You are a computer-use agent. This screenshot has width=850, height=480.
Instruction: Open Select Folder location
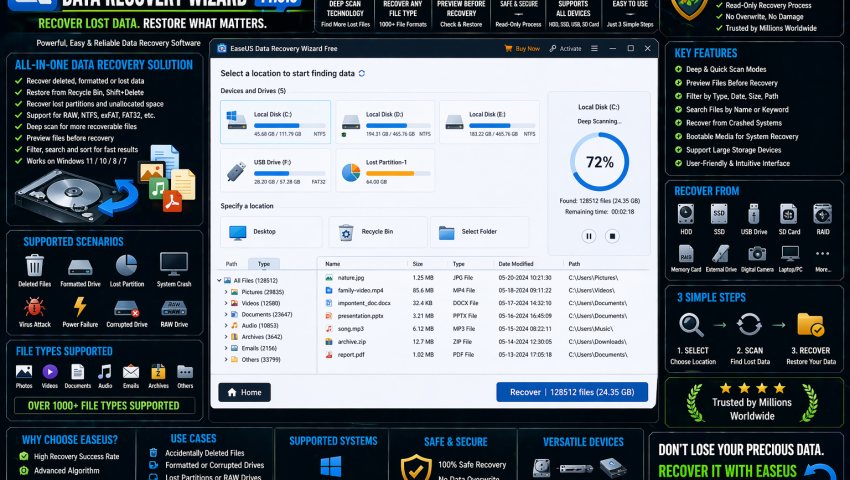(480, 232)
